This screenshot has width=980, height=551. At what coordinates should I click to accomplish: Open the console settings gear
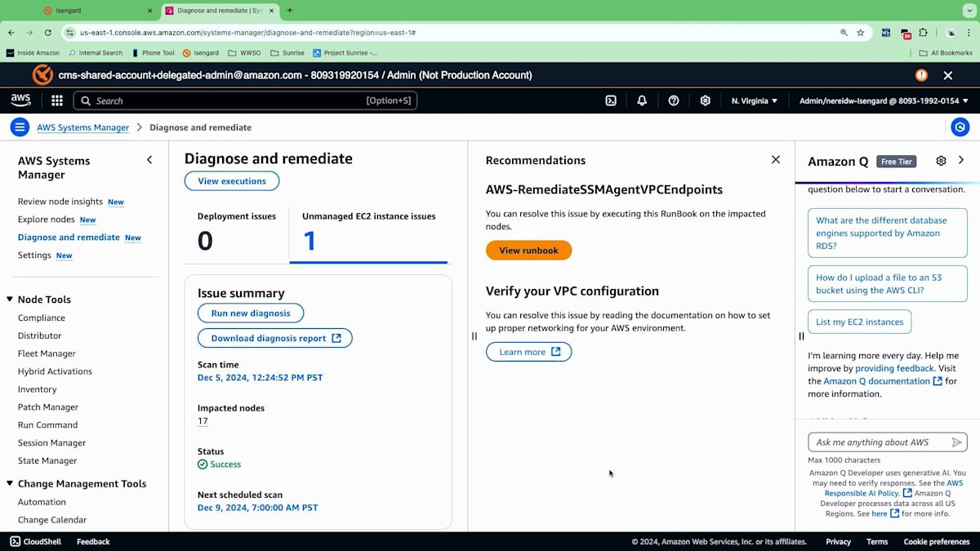tap(706, 100)
